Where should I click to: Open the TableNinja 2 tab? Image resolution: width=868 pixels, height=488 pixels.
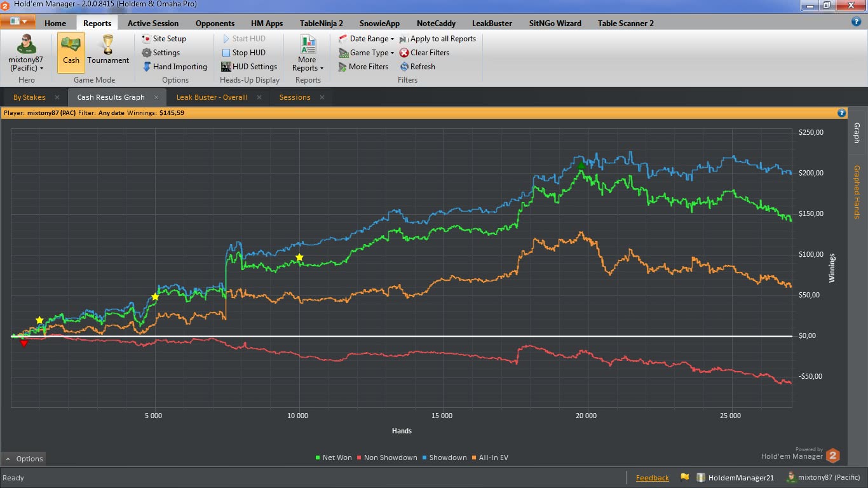click(322, 23)
